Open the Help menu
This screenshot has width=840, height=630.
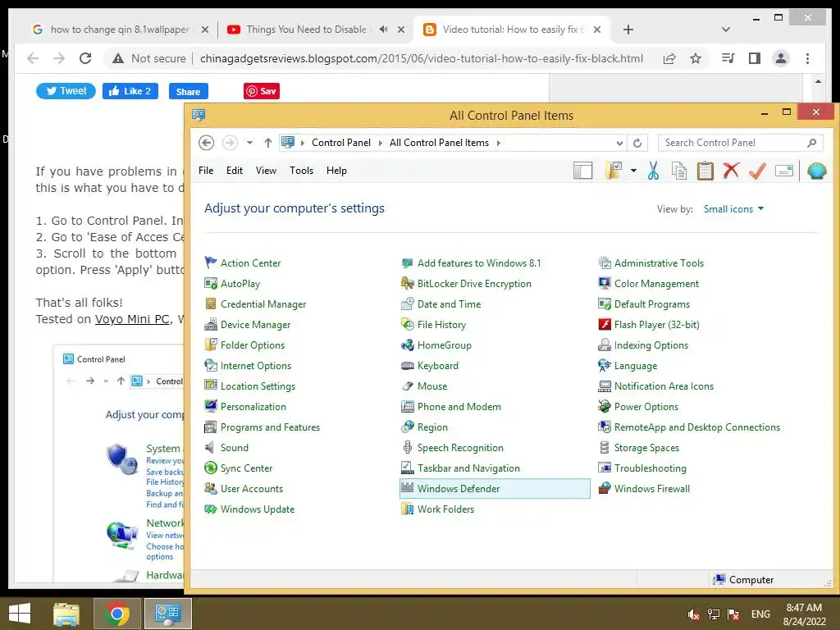(x=336, y=171)
